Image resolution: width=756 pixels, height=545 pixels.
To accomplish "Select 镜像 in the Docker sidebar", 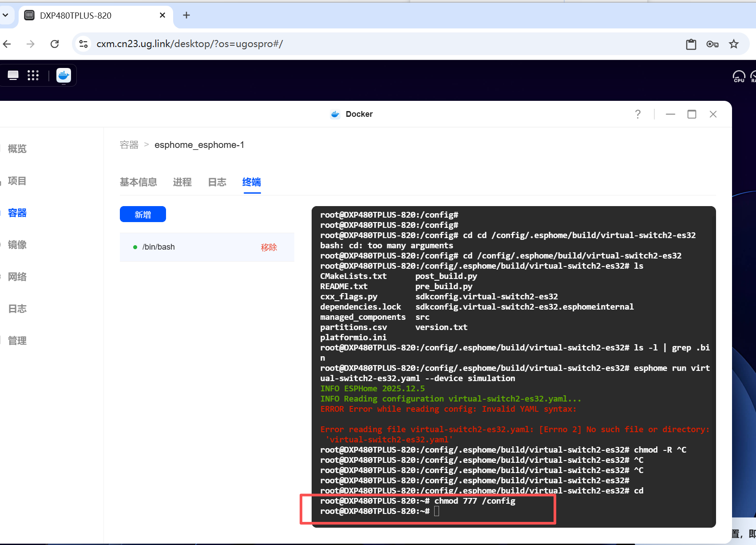I will pos(17,245).
